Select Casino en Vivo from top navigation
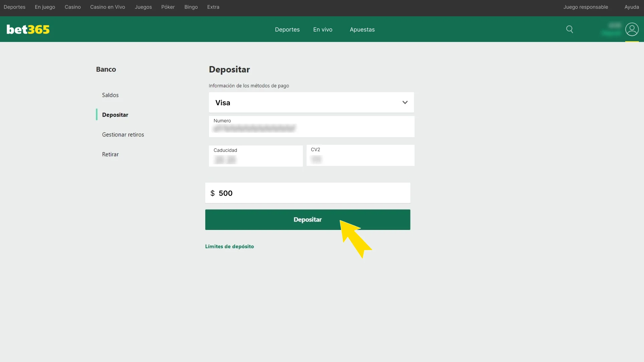The height and width of the screenshot is (362, 644). 107,7
